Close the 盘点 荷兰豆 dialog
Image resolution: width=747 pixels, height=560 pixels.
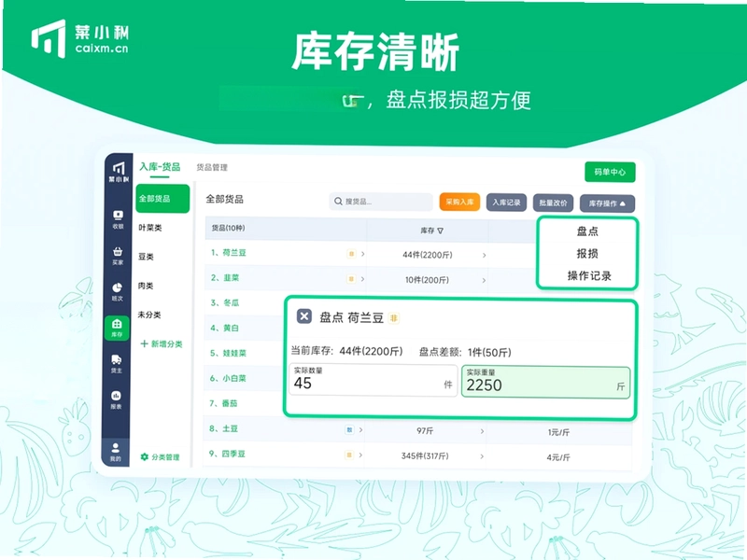(x=304, y=316)
